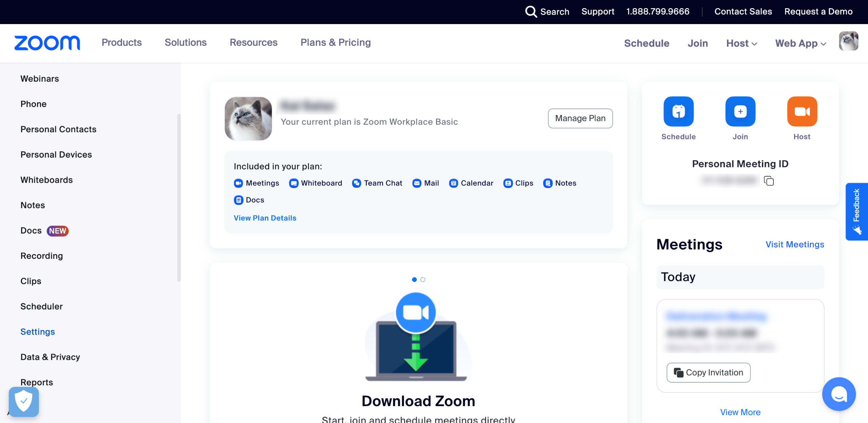Click the privacy shield badge icon

click(x=24, y=402)
